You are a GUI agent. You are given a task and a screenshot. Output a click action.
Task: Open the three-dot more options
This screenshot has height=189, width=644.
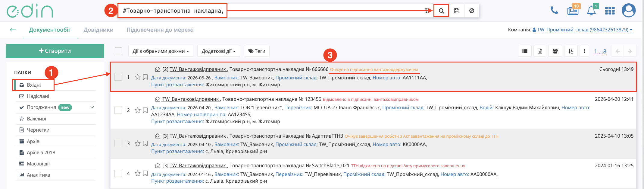[584, 51]
